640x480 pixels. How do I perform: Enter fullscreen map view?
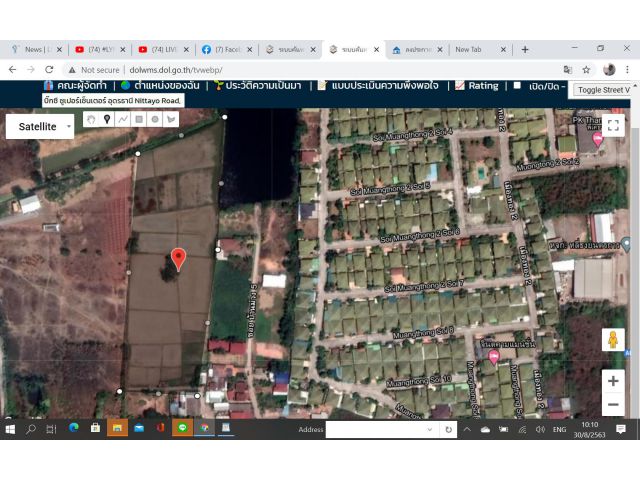click(613, 124)
